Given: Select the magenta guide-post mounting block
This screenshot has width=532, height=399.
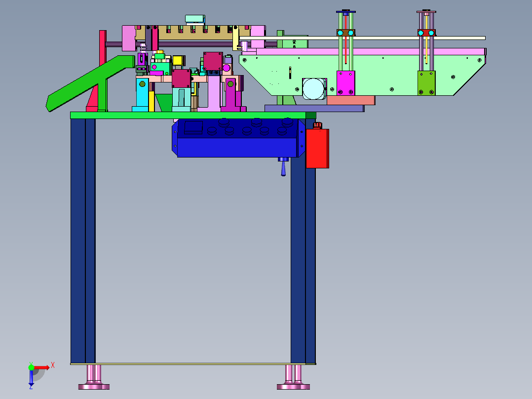Looking at the screenshot, I should coord(346,83).
